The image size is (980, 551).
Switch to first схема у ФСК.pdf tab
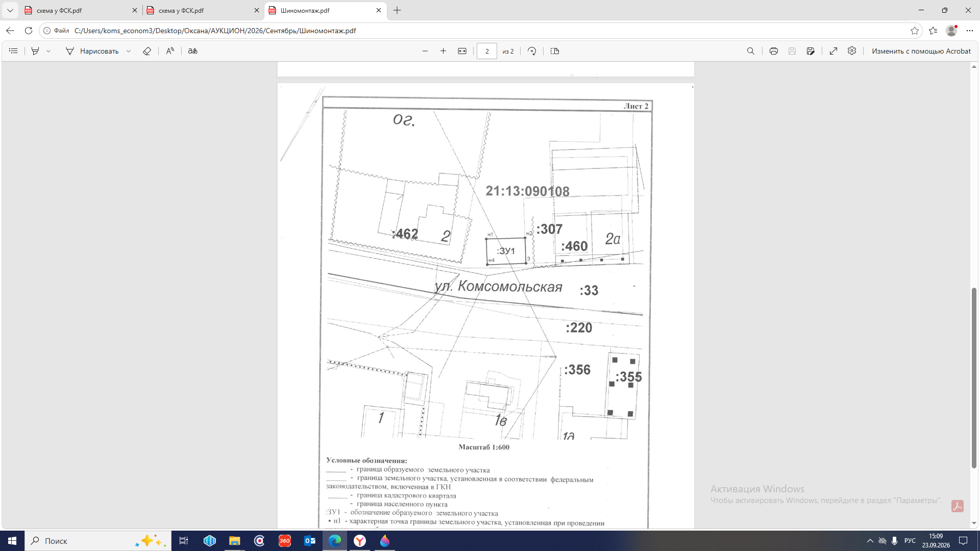(81, 10)
